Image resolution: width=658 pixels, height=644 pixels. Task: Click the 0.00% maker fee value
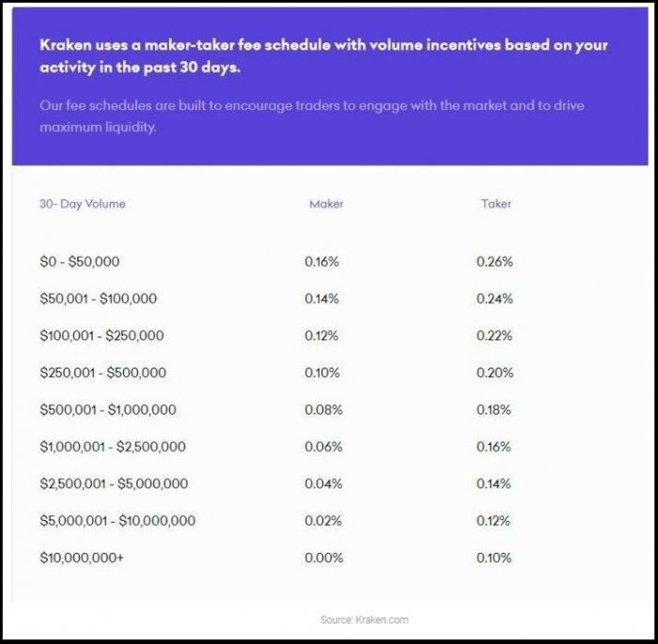[323, 558]
